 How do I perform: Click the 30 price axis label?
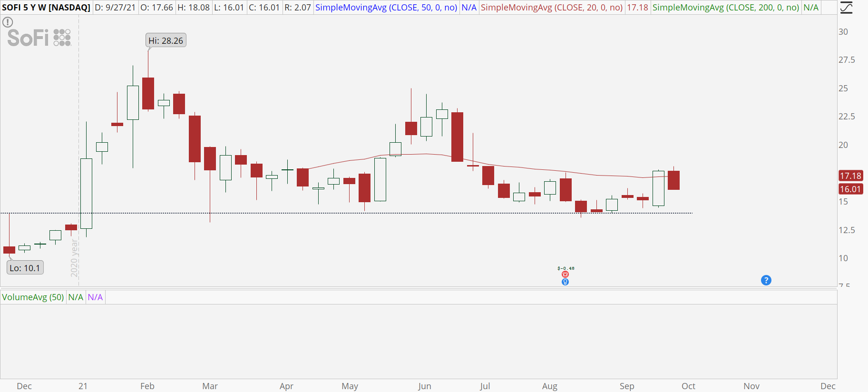point(843,32)
